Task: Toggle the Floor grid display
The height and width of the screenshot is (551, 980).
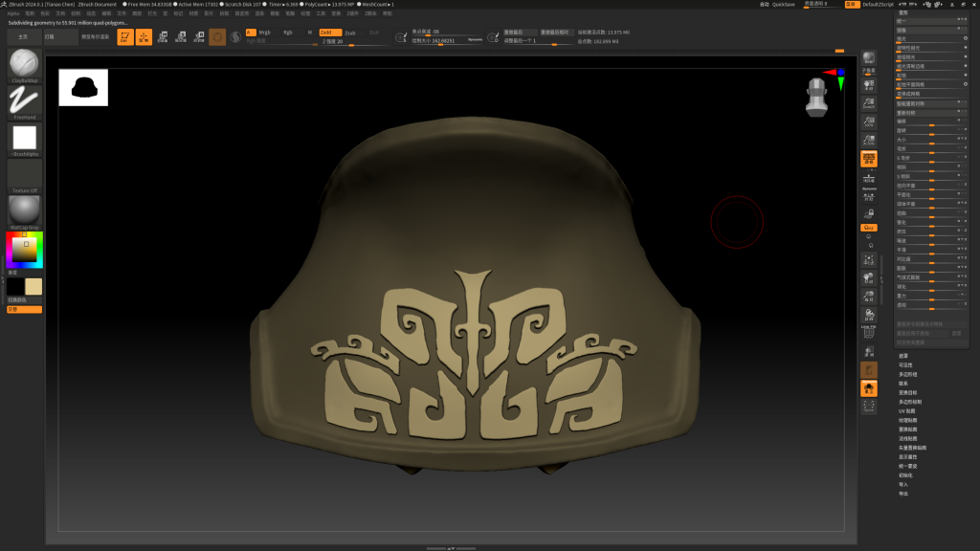Action: pyautogui.click(x=869, y=179)
